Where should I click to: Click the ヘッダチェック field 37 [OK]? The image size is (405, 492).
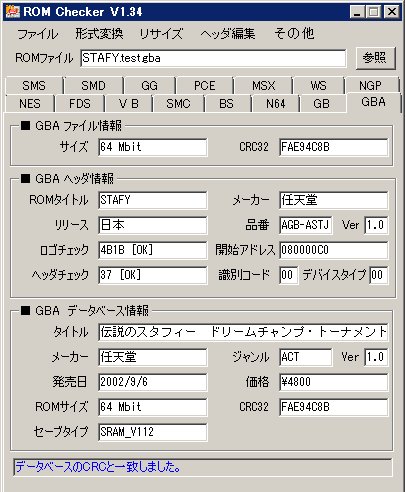tap(153, 275)
